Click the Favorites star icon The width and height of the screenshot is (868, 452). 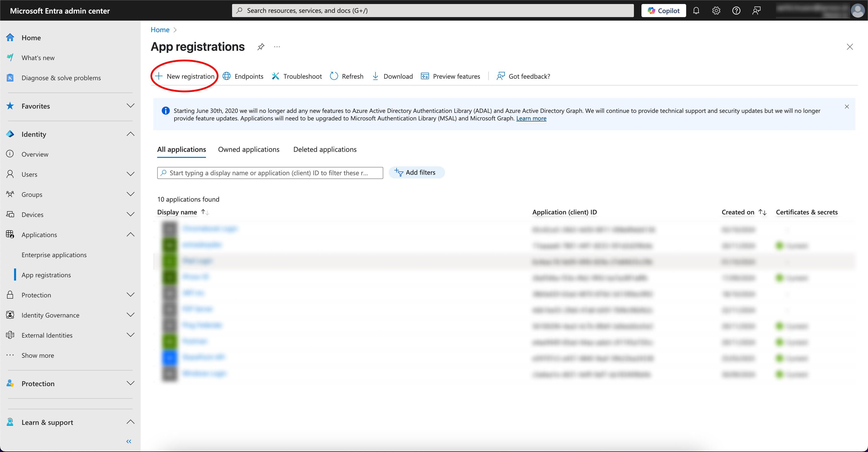pos(10,106)
